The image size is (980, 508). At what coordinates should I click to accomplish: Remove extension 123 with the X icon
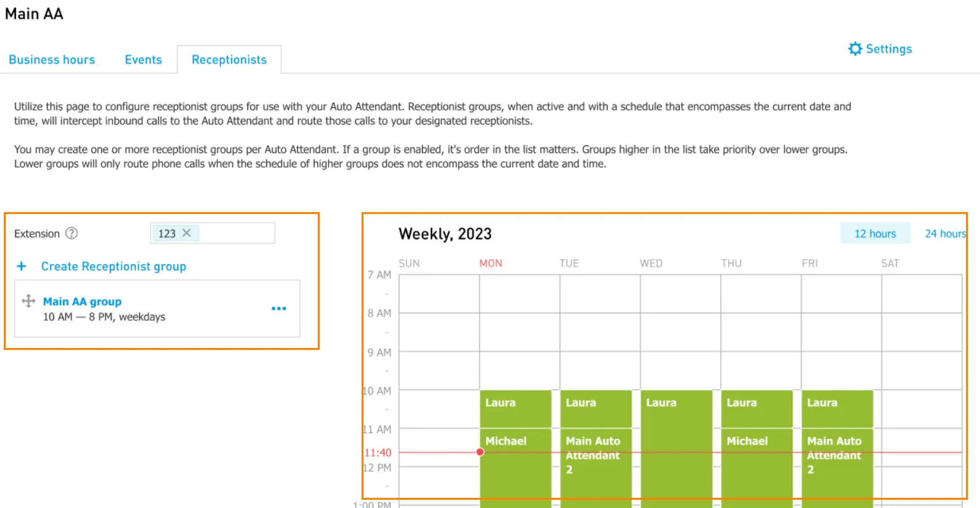click(186, 233)
